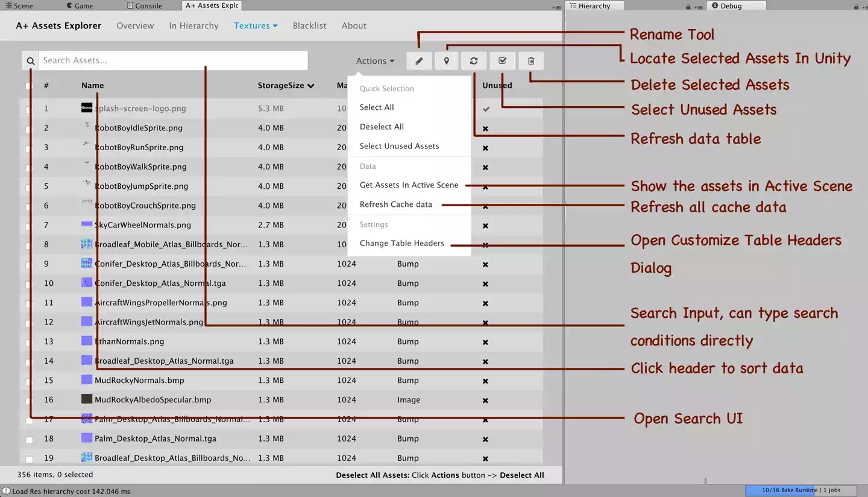
Task: Tick the checkbox for row 18 Palm_Desktop_Atlas_Normal.tga
Action: (x=29, y=440)
